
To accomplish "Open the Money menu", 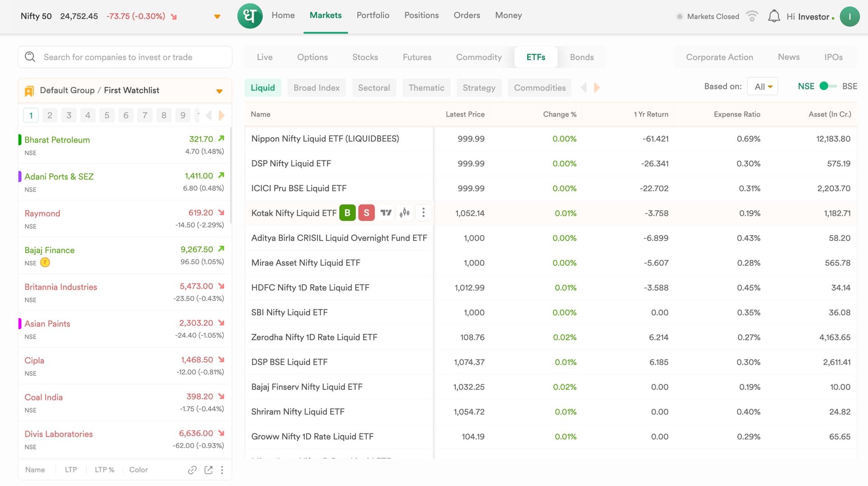I will [508, 15].
